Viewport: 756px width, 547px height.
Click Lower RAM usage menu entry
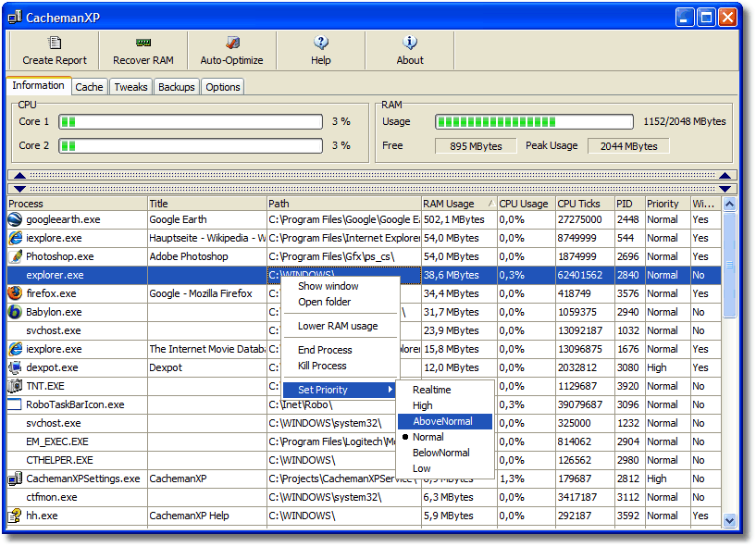coord(338,326)
